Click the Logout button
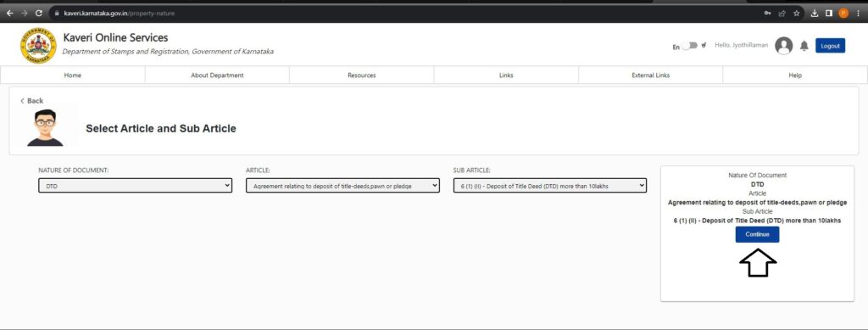The width and height of the screenshot is (868, 330). pyautogui.click(x=830, y=46)
